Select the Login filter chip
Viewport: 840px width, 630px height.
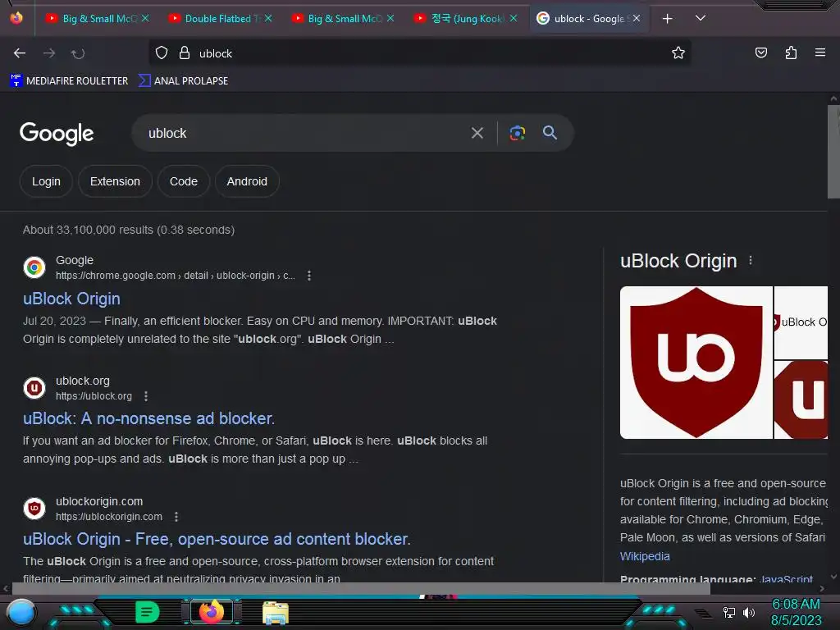click(46, 181)
